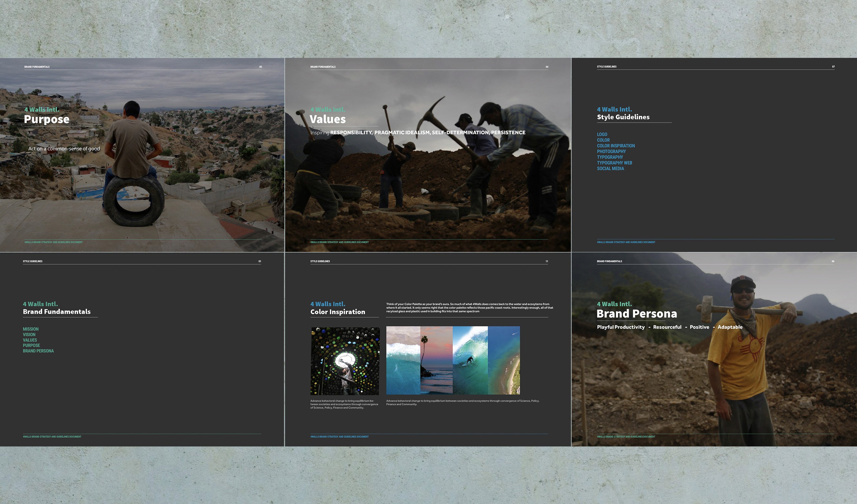The width and height of the screenshot is (857, 504).
Task: Select COLOR in the Style Guidelines list
Action: (603, 140)
